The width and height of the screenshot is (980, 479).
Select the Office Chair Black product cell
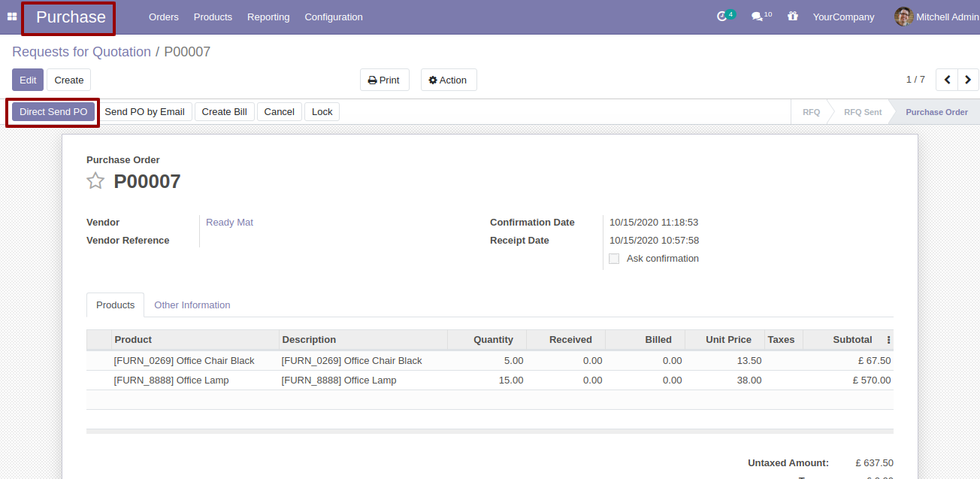[195, 361]
